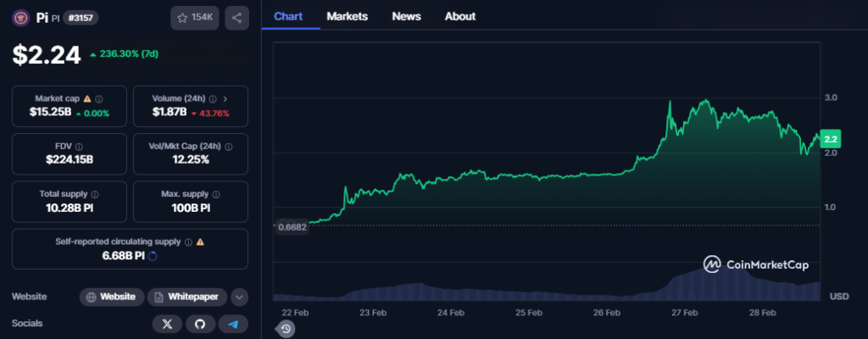868x339 pixels.
Task: Switch to the Markets tab
Action: 347,16
